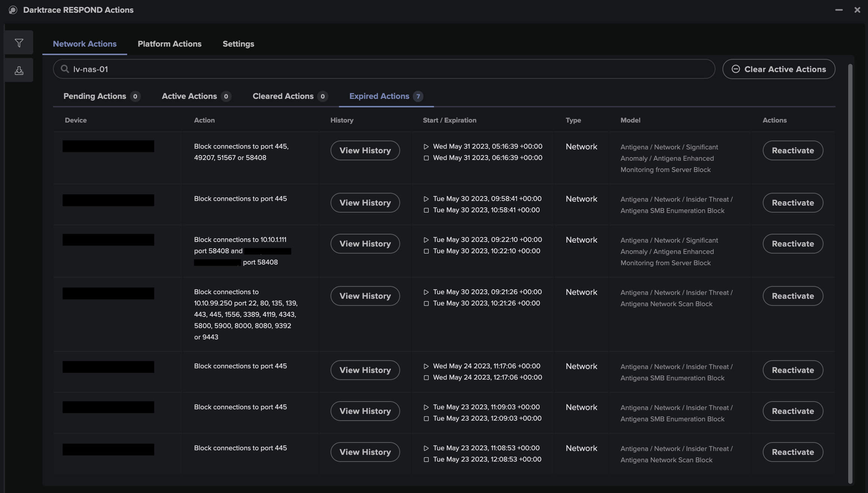Click the start triangle icon beside Tue May 30, 09:22:10

[x=426, y=240]
